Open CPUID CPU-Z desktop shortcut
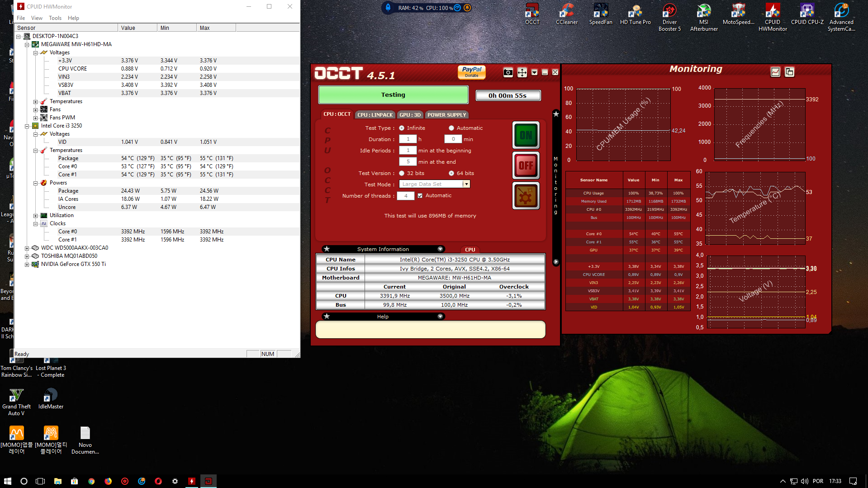 tap(807, 14)
